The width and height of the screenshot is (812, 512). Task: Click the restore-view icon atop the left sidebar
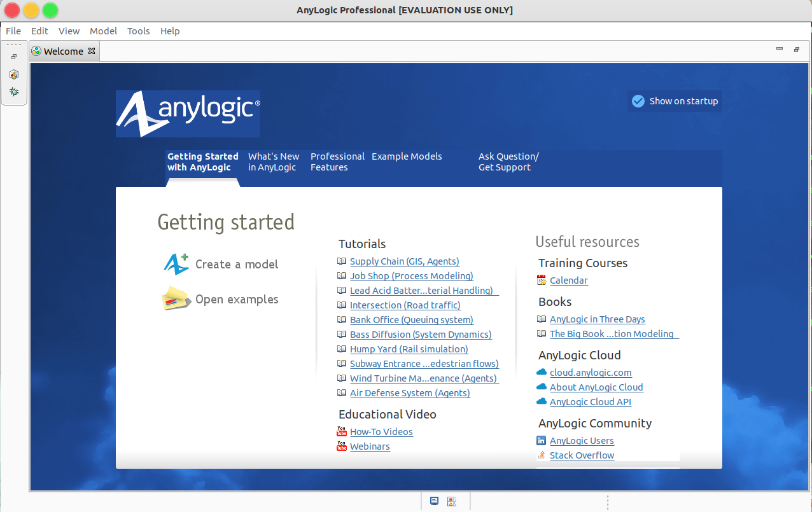pyautogui.click(x=14, y=56)
